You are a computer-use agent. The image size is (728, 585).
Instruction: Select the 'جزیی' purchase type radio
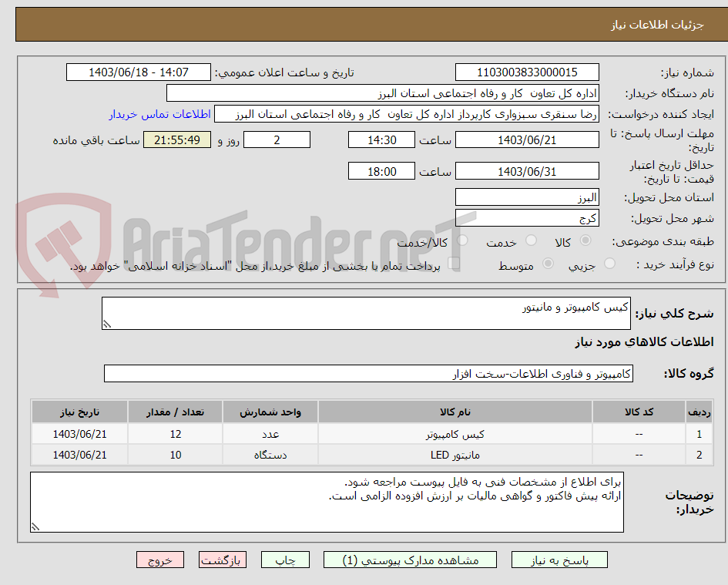click(x=609, y=264)
